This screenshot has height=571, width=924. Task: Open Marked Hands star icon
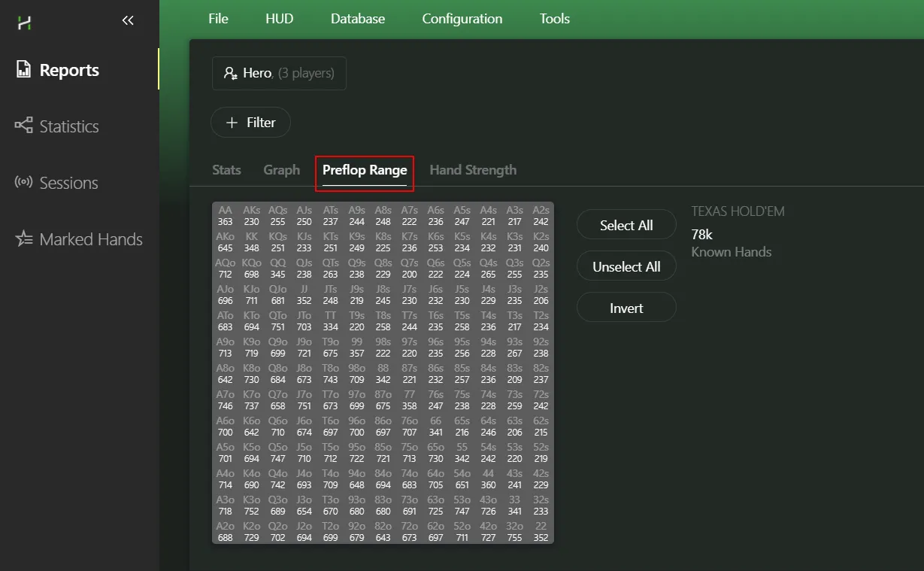click(24, 239)
